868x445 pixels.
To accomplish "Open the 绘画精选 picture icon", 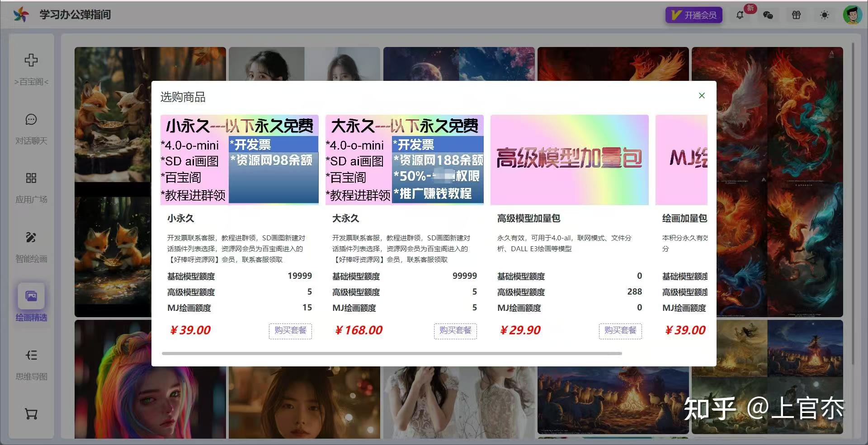I will [x=31, y=296].
